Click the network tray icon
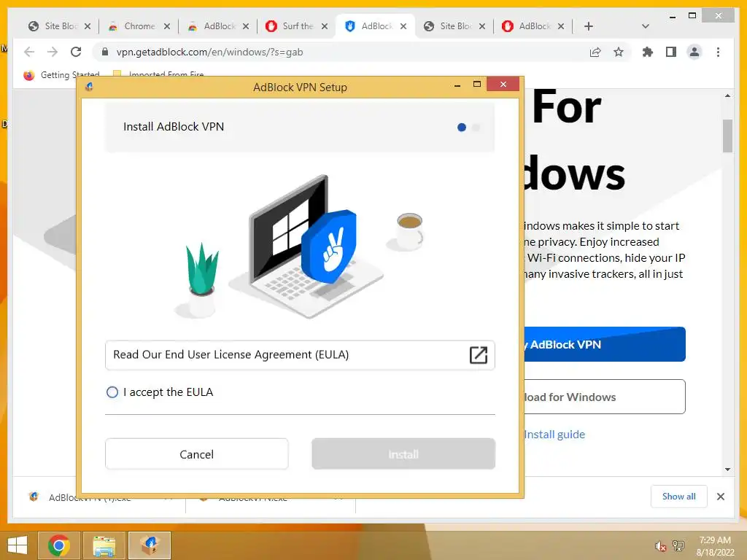Screen dimensions: 747x560 (x=678, y=546)
